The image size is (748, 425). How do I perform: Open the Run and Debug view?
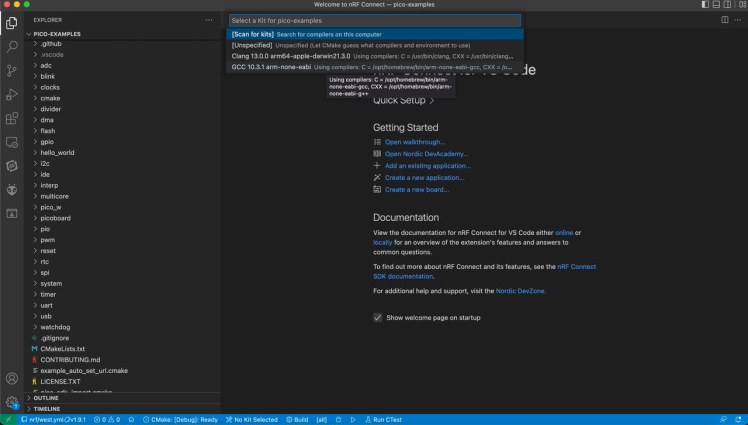12,94
